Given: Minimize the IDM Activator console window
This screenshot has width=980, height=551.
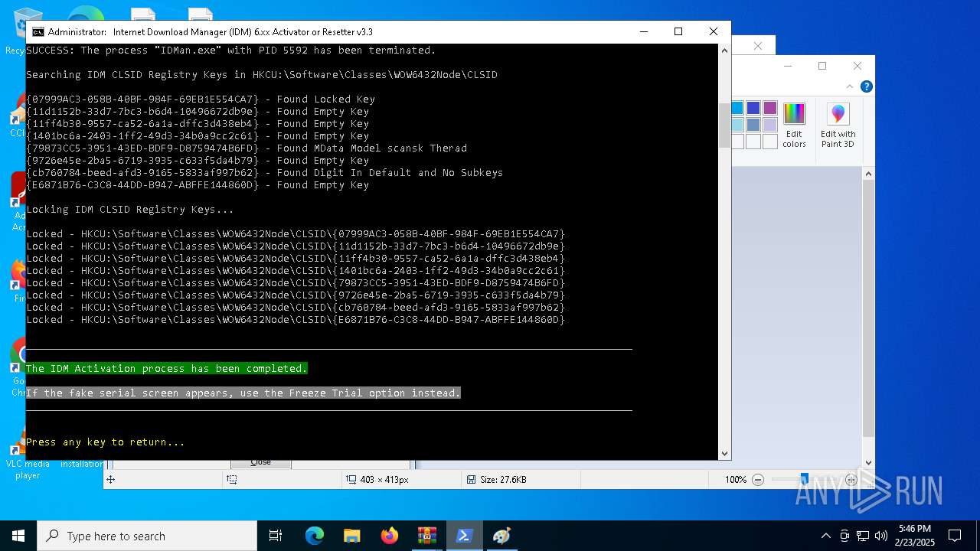Looking at the screenshot, I should (643, 32).
